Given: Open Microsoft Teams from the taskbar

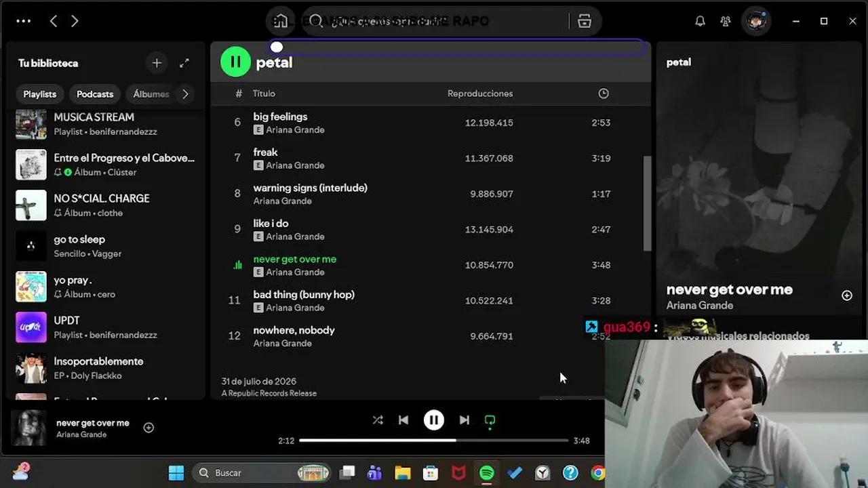Looking at the screenshot, I should pos(374,473).
